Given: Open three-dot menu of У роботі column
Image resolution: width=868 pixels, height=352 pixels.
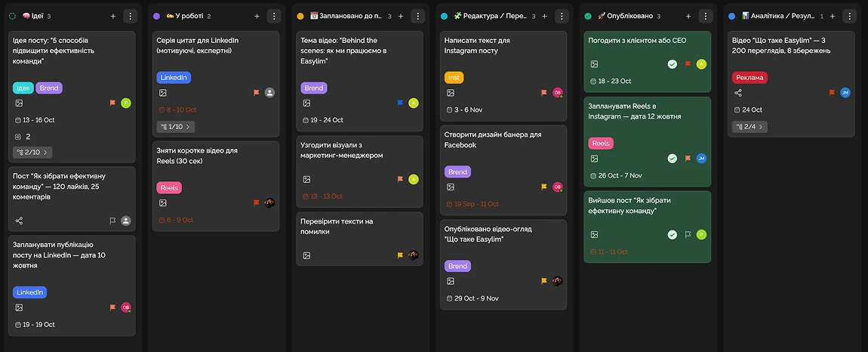Looking at the screenshot, I should [273, 16].
